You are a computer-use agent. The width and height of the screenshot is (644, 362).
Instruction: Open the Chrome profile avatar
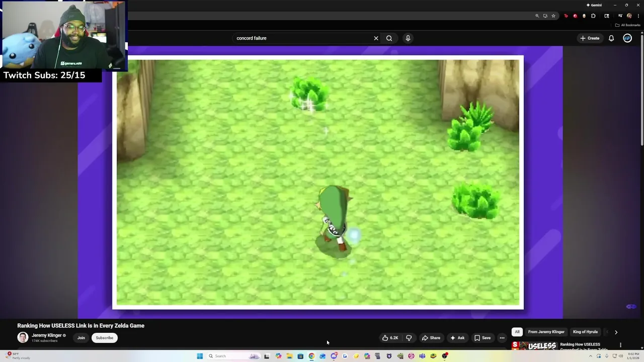[629, 16]
